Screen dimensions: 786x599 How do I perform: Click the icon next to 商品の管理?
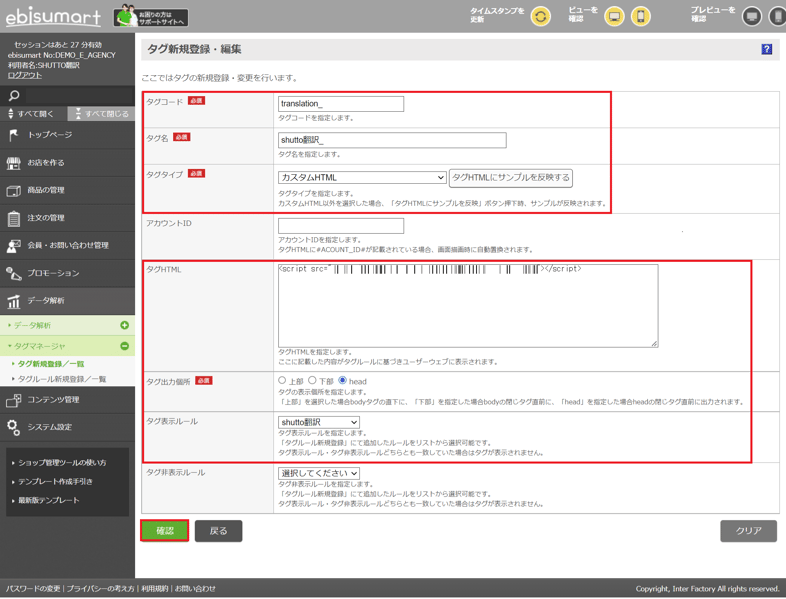pos(14,190)
